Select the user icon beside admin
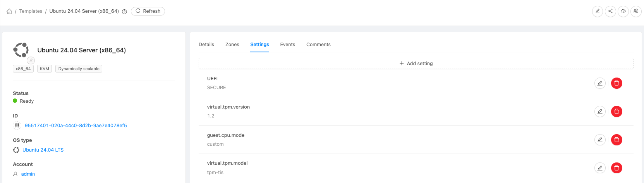This screenshot has height=183, width=644. pos(15,174)
